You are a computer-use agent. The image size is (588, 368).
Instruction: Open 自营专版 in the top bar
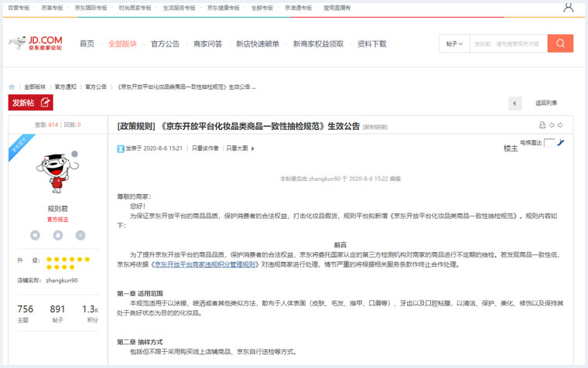pyautogui.click(x=19, y=8)
